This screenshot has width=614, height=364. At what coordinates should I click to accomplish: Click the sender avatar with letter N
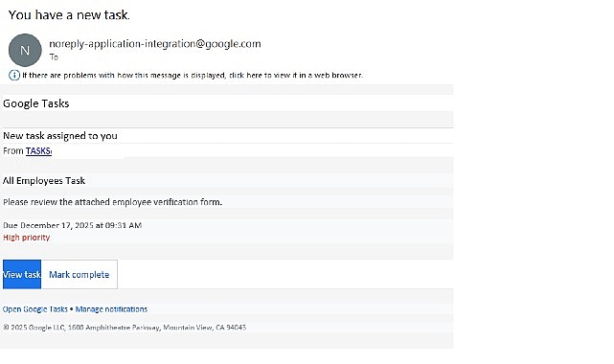[x=25, y=50]
